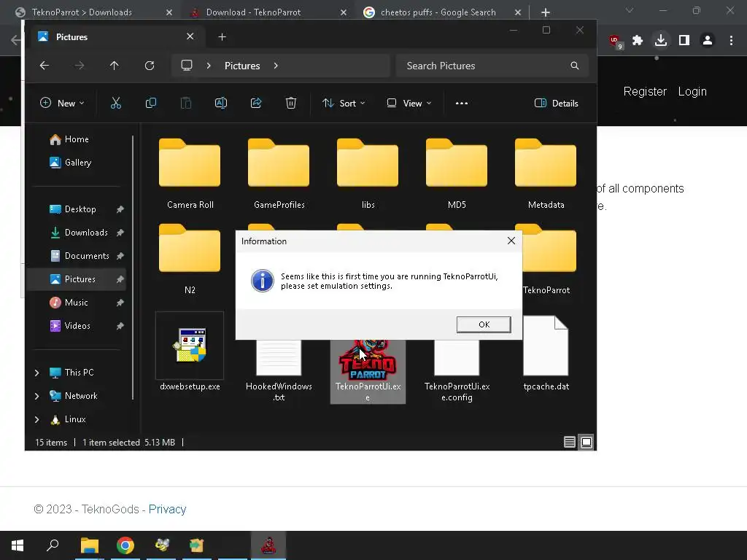Select the libs folder
Screen dimensions: 747x560
368,174
